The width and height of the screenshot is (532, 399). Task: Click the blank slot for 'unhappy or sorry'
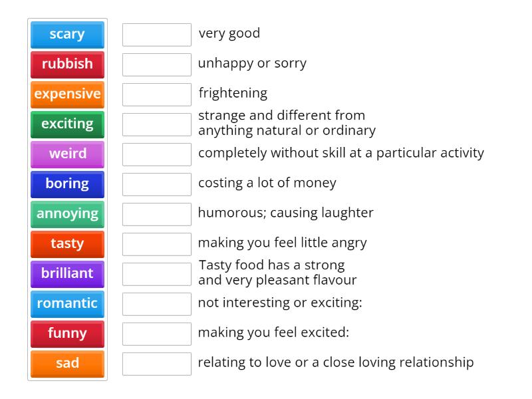[x=157, y=65]
